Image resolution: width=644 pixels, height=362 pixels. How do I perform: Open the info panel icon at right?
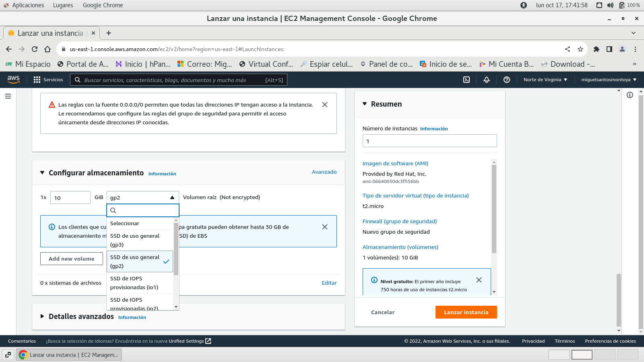pos(630,95)
